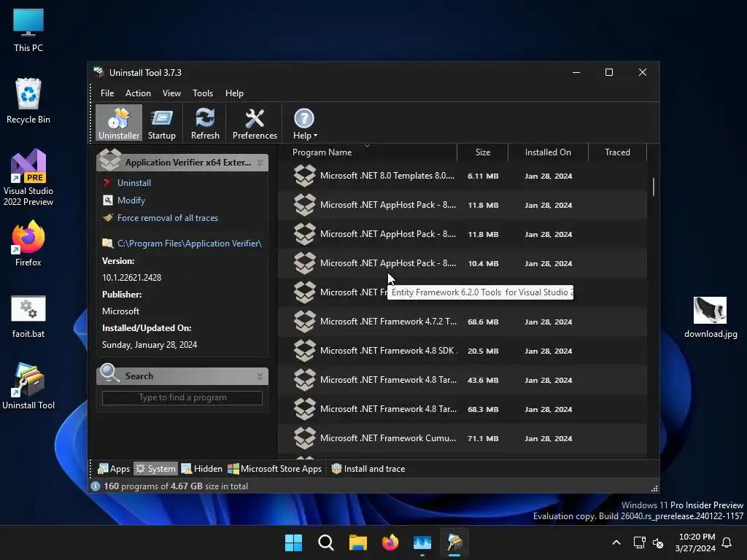
Task: Select Uninstall Tool desktop shortcut
Action: pyautogui.click(x=28, y=386)
